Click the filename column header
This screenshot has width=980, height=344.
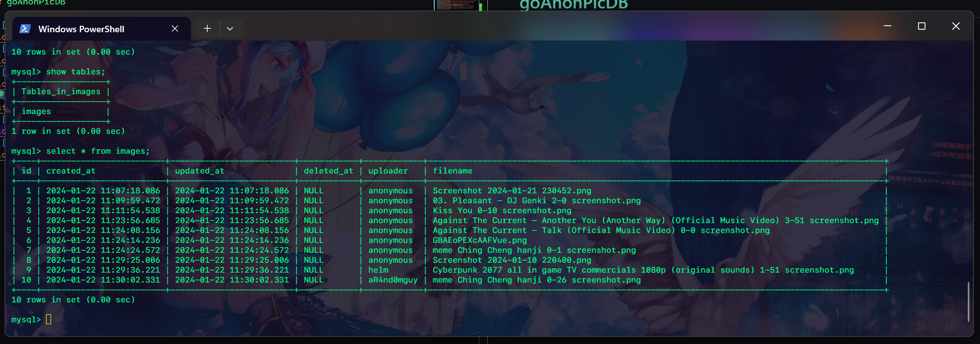click(x=453, y=171)
